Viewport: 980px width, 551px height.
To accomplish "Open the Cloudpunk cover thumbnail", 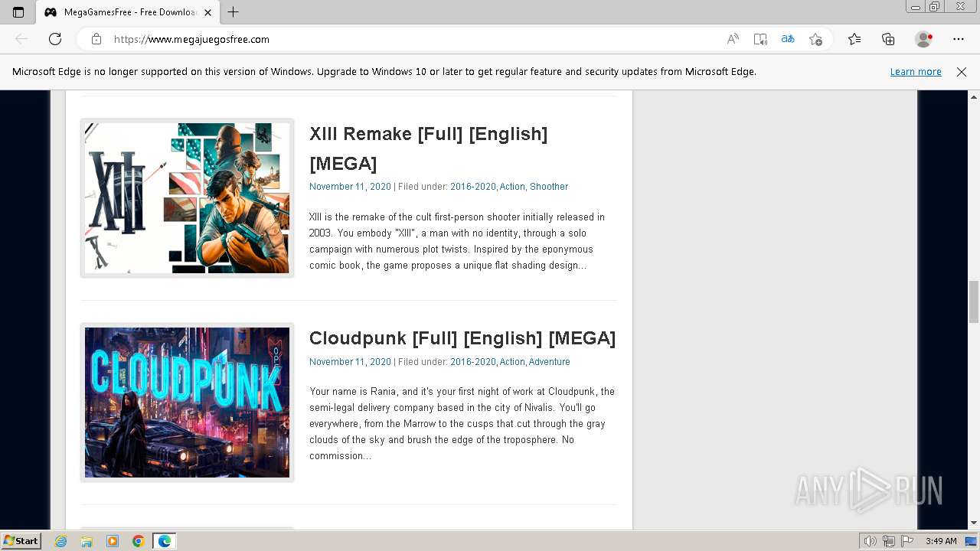I will (x=188, y=403).
